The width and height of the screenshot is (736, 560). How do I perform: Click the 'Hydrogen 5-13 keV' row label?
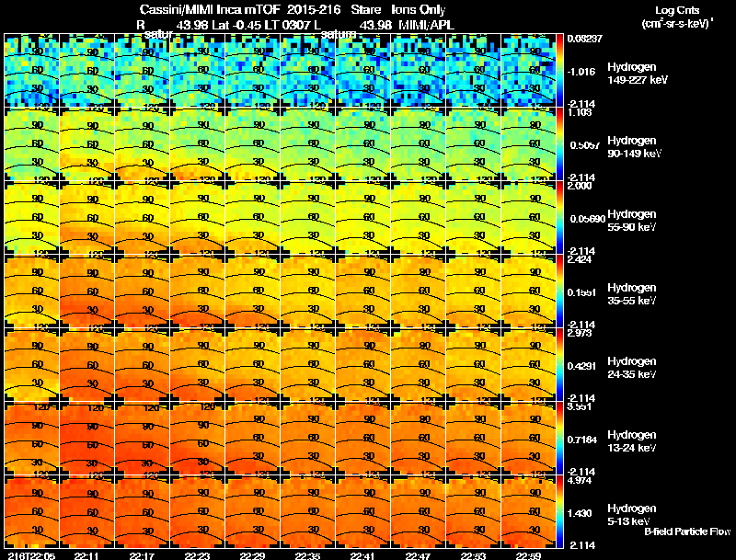[x=632, y=515]
